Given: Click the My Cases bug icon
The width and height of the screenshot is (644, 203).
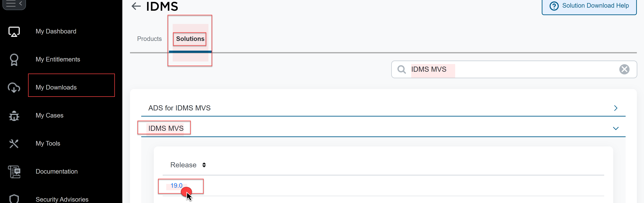Looking at the screenshot, I should click(x=14, y=116).
